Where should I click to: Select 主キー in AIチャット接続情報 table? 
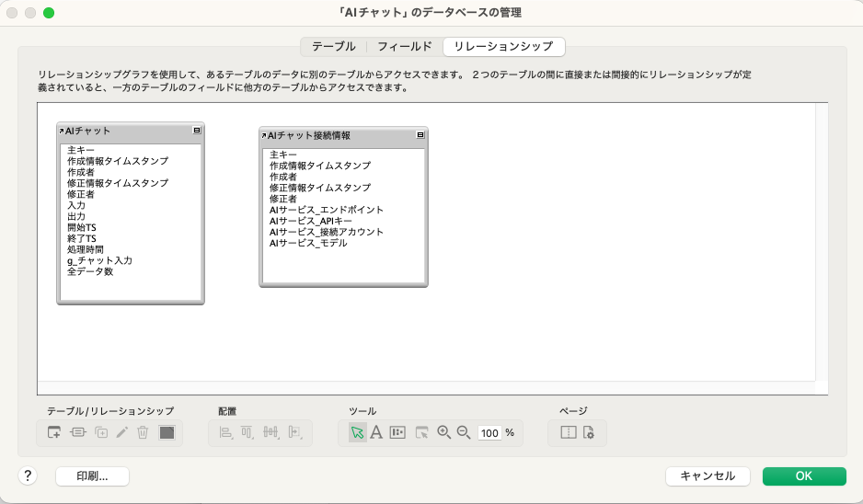[x=283, y=155]
